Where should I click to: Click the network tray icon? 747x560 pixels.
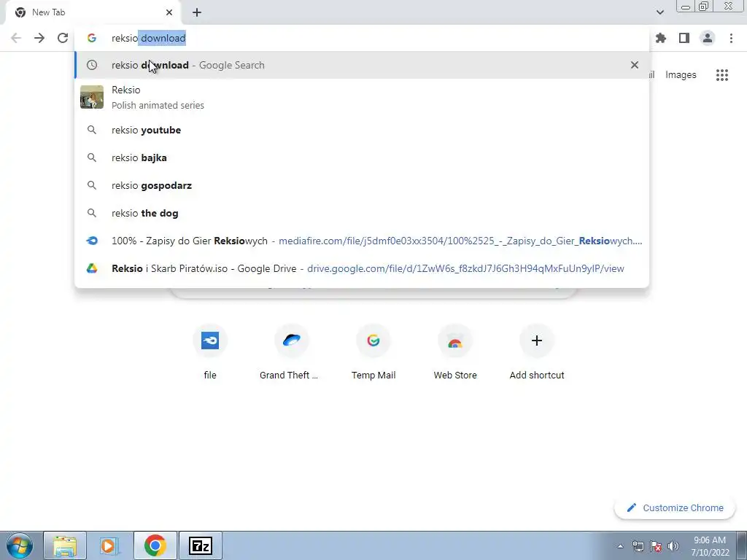tap(638, 546)
